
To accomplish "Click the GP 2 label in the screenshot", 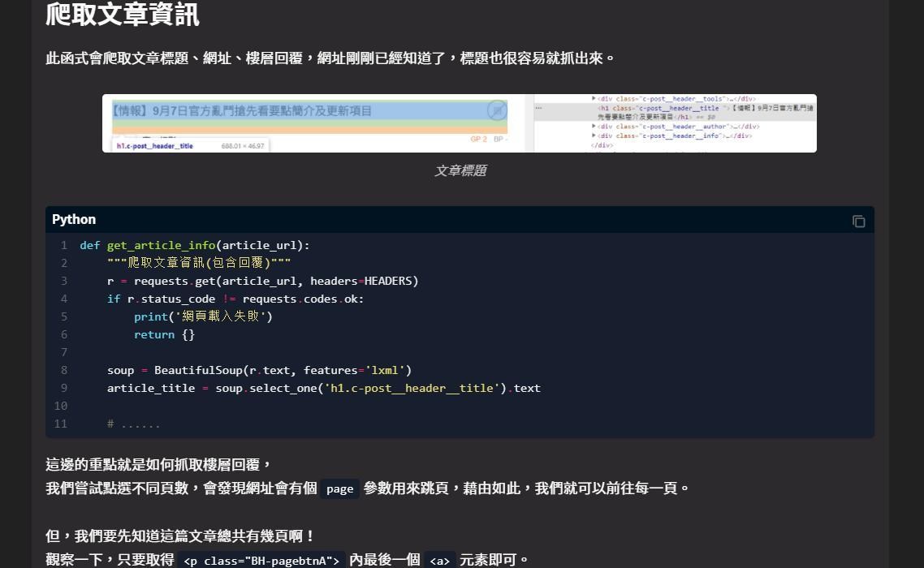I will (478, 140).
